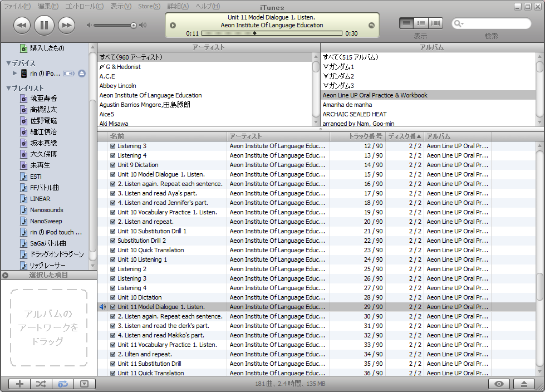The height and width of the screenshot is (392, 545).
Task: Sort by the アーティスト column header in track list
Action: 278,136
